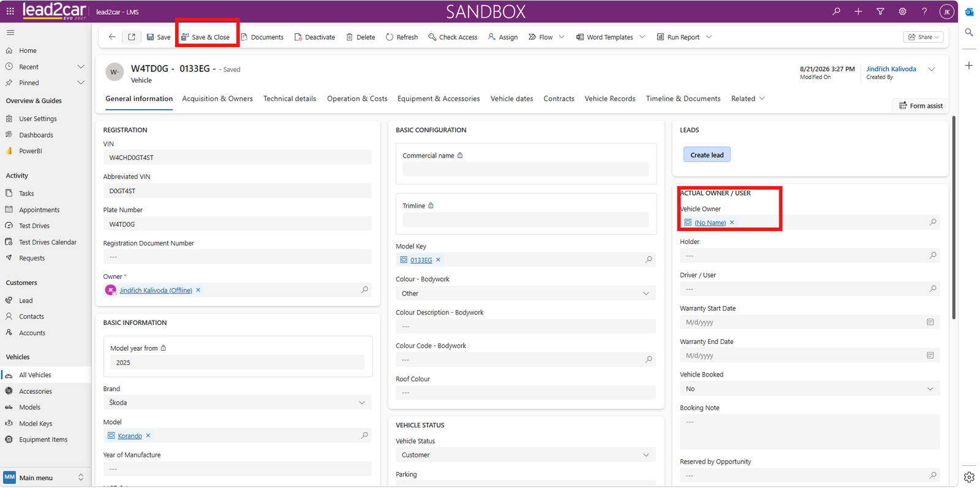
Task: Click the Booking Note text area
Action: pyautogui.click(x=810, y=432)
